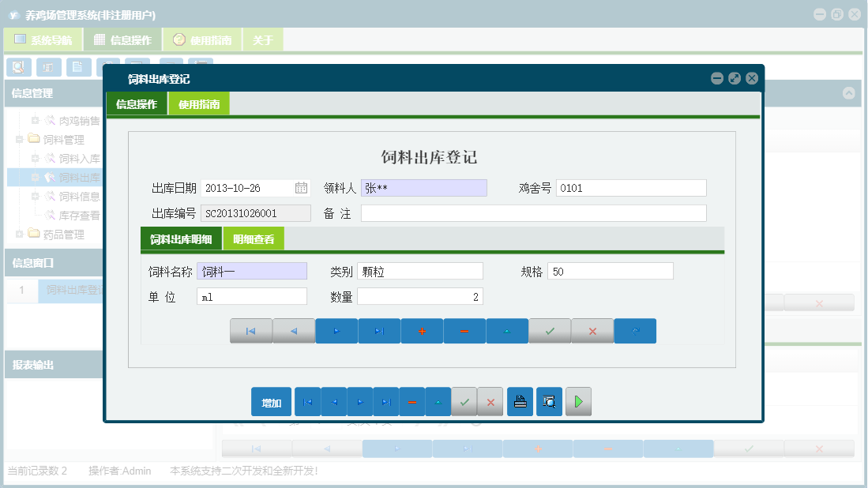Click the 单位 input field
This screenshot has height=488, width=868.
click(x=252, y=297)
